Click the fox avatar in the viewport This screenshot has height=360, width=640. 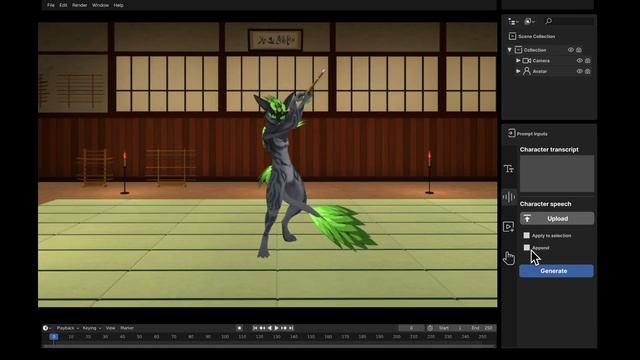click(286, 171)
